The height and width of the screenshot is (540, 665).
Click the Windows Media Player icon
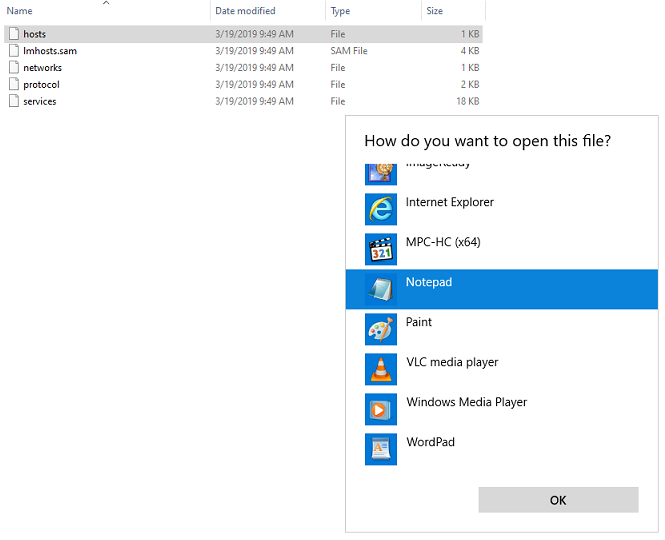(x=381, y=409)
